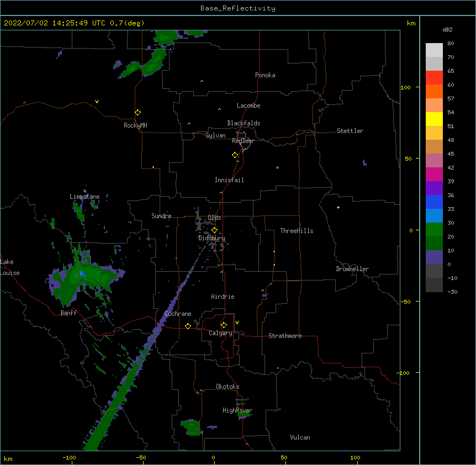Viewport: 476px width, 465px height.
Task: Select the Olds town label
Action: 214,218
